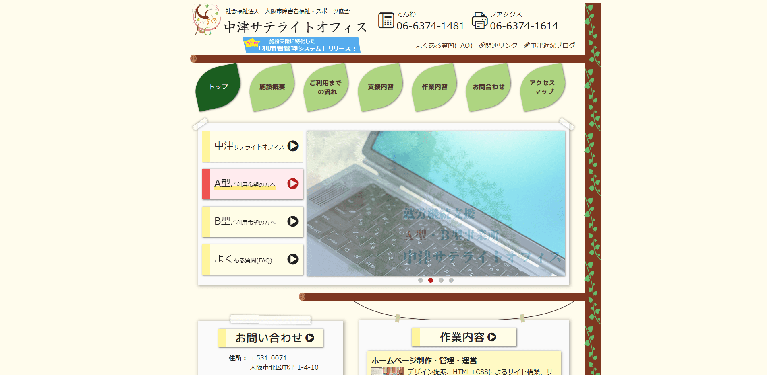Click the 中津サテライトオフィス site title
This screenshot has height=375, width=767.
coord(295,27)
